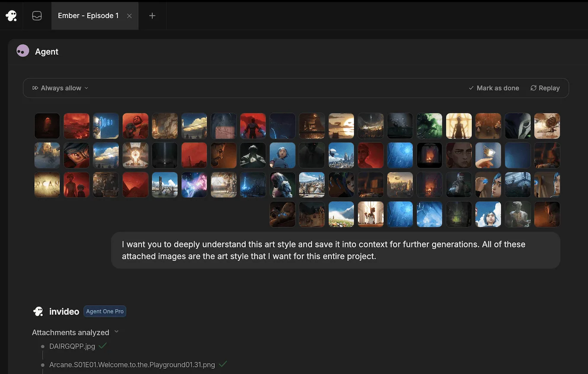Click the user message about art style
The image size is (588, 374).
pos(336,250)
